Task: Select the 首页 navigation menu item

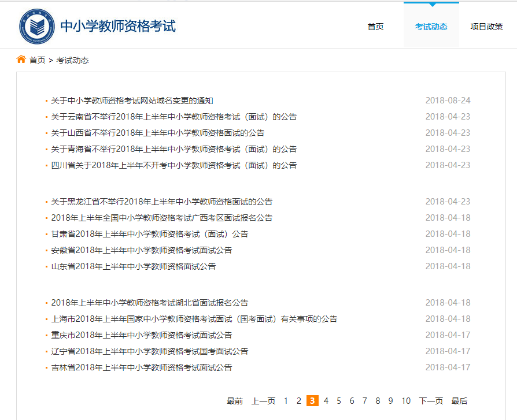Action: (x=375, y=27)
